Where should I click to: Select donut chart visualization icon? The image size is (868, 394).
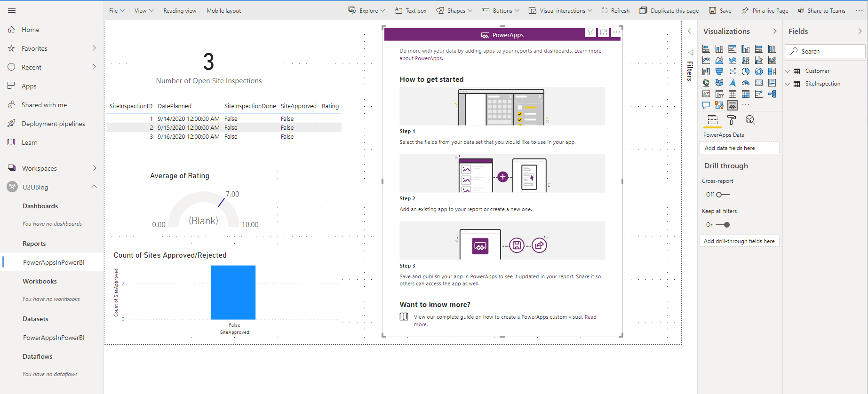759,71
